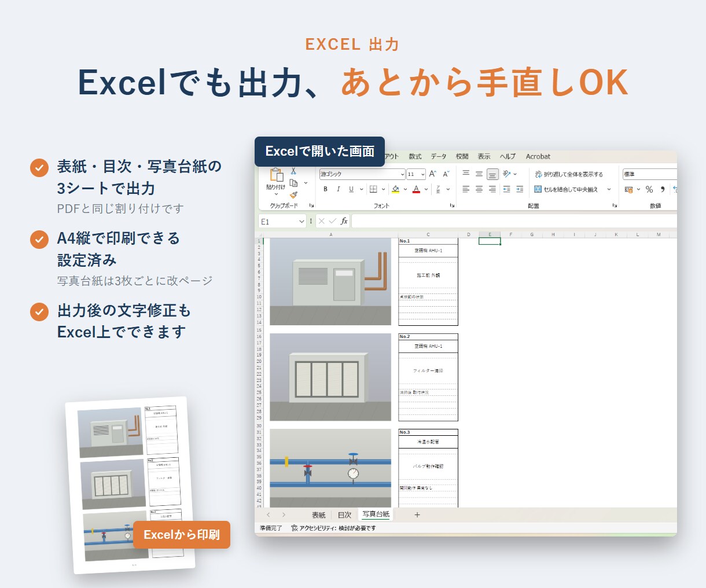Image resolution: width=706 pixels, height=588 pixels.
Task: Open the 数式 (Formulas) ribbon tab
Action: click(415, 156)
